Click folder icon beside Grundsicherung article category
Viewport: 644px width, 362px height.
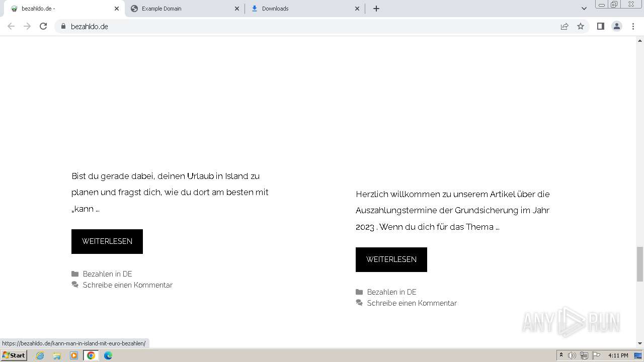tap(359, 292)
